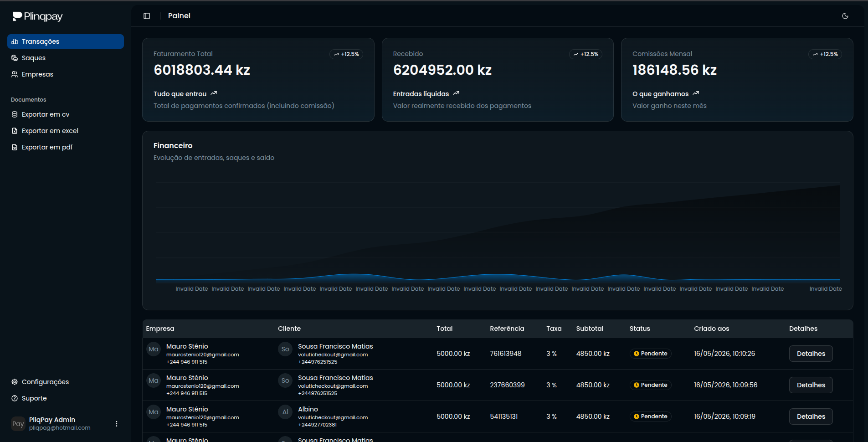Click the Empresas people icon
This screenshot has height=442, width=868.
(x=15, y=74)
